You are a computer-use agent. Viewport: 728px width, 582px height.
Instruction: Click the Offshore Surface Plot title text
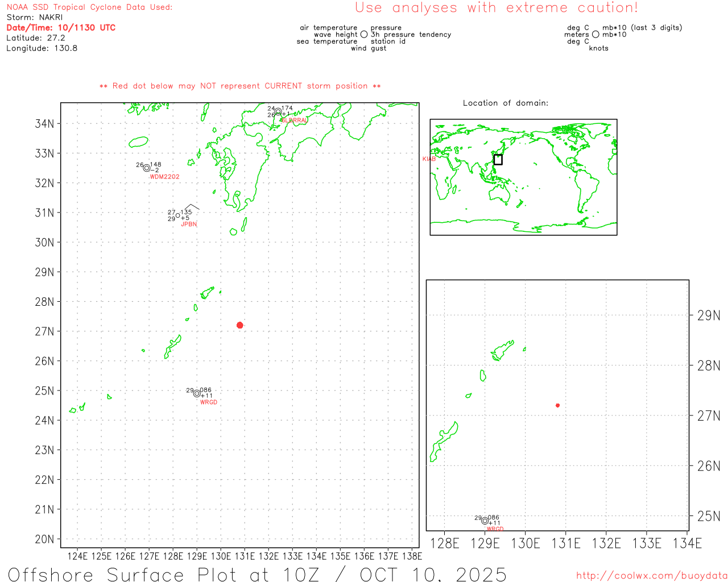point(257,574)
